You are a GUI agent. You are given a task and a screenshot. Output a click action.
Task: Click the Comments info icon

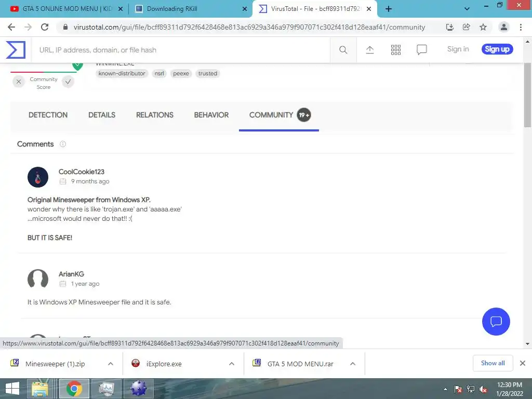(63, 144)
